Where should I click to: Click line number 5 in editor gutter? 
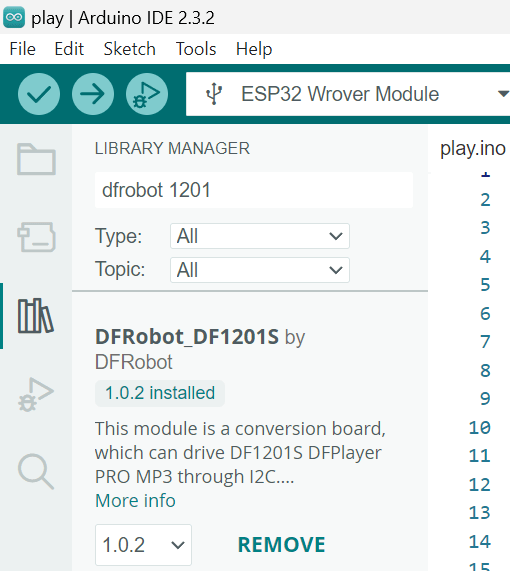485,285
